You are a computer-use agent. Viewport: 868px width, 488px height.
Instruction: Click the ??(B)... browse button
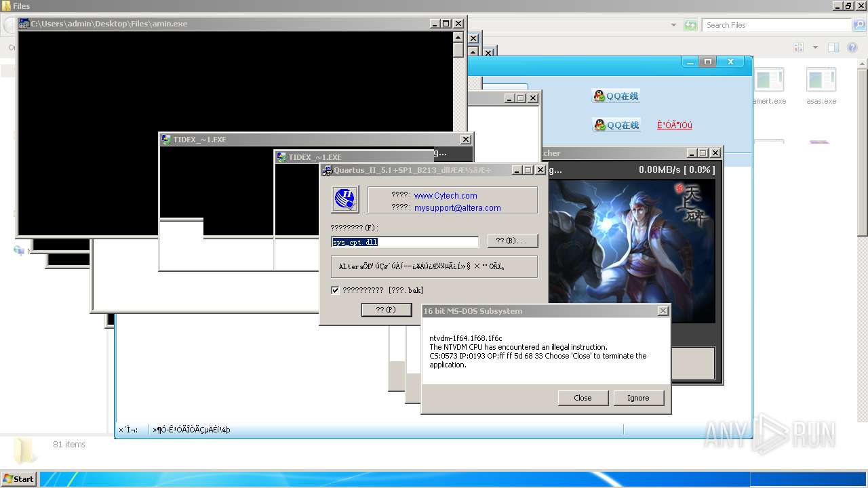512,241
